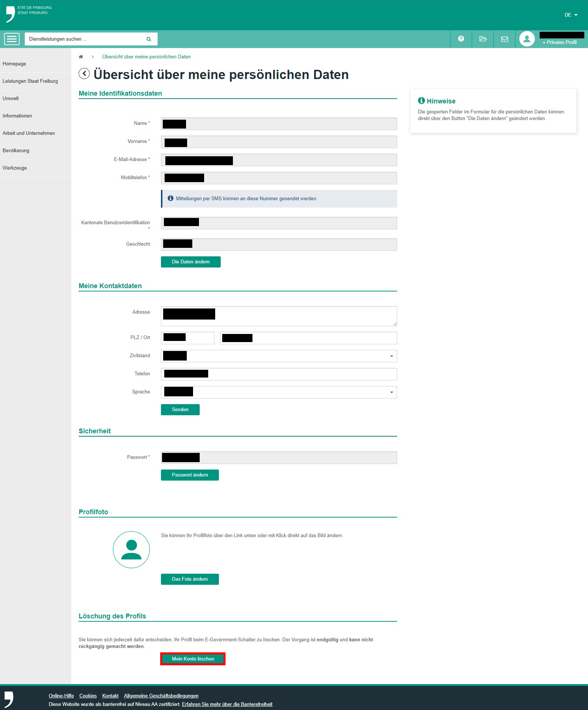Click the search magnifier icon
Screen dimensions: 588x710
tap(149, 39)
